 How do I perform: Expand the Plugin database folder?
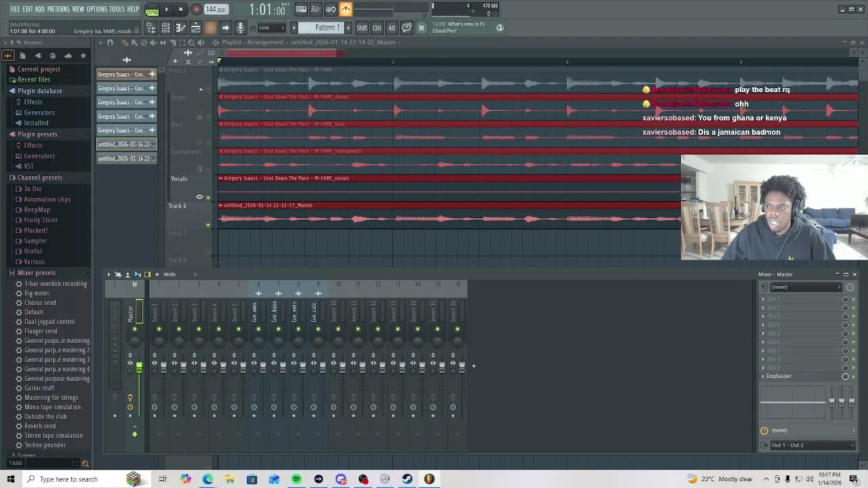pos(39,91)
